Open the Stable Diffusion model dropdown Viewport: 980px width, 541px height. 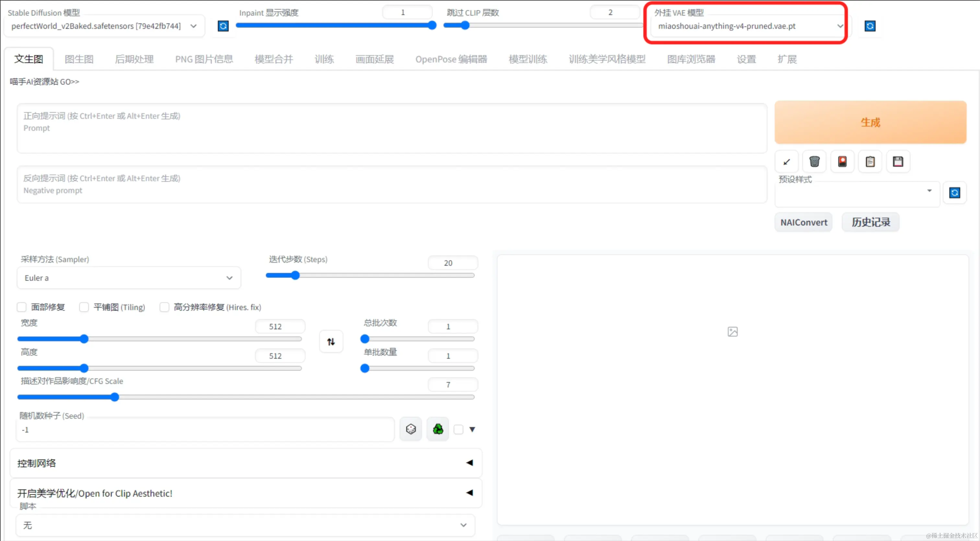pyautogui.click(x=105, y=26)
